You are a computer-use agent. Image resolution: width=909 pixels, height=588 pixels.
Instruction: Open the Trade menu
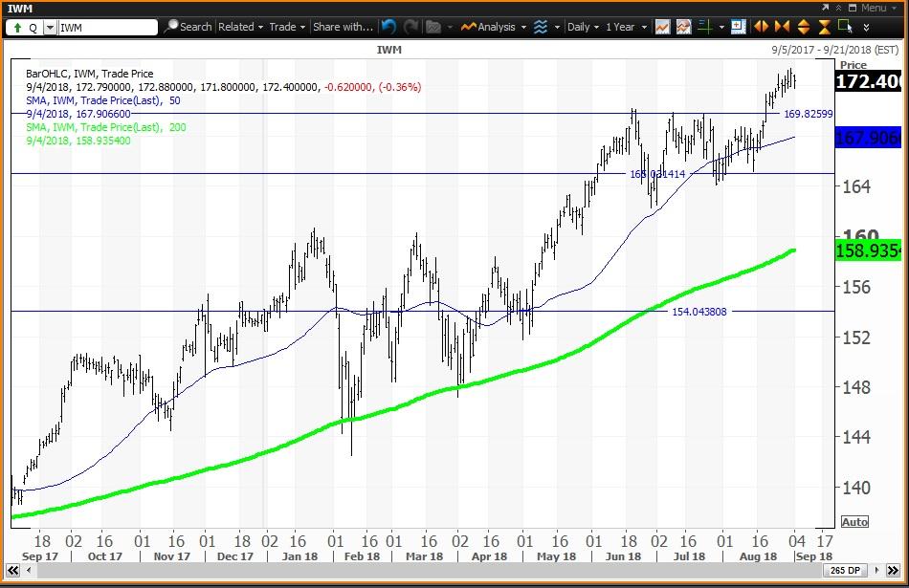click(x=284, y=27)
